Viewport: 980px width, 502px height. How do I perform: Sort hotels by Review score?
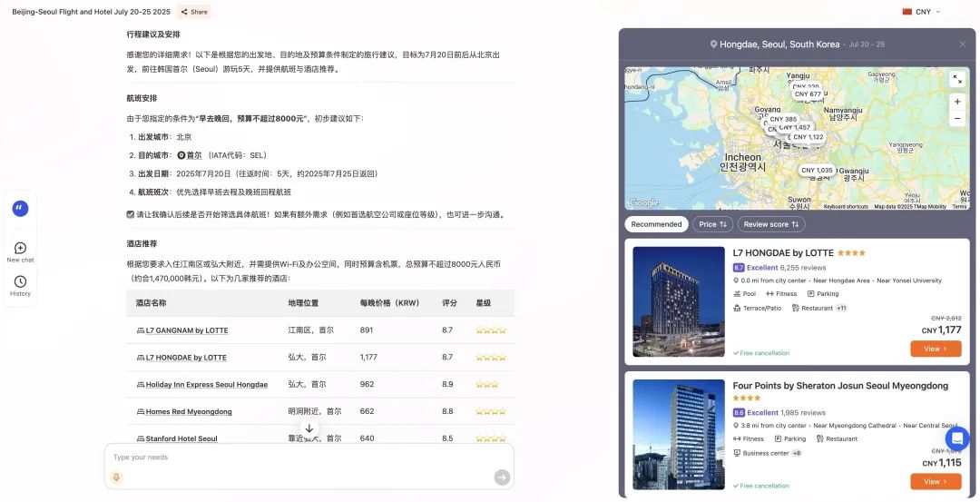coord(771,224)
